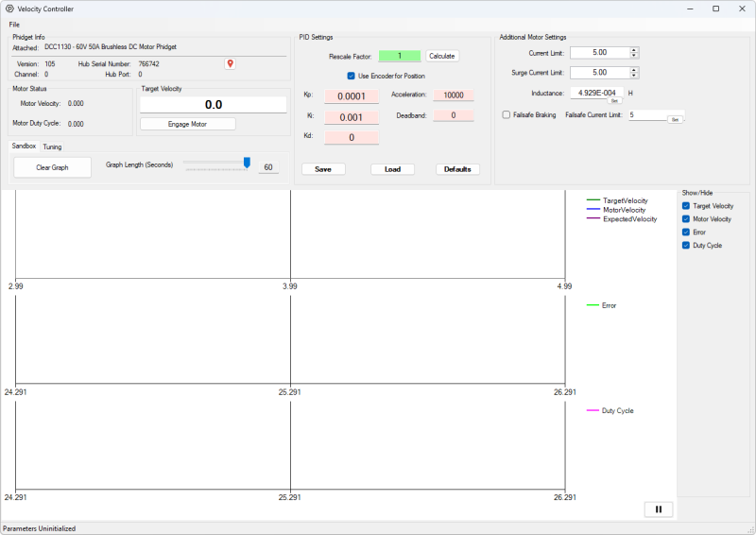Click the Deadband field

tap(454, 115)
